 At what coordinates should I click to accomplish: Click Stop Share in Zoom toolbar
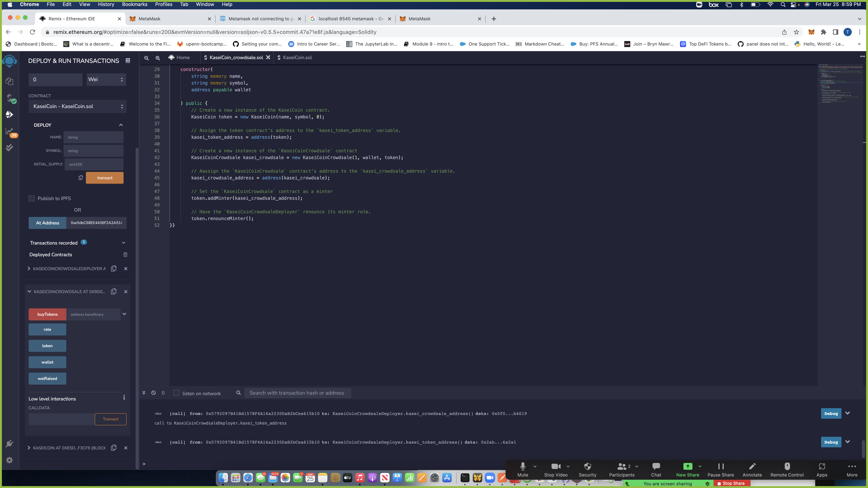tap(732, 483)
